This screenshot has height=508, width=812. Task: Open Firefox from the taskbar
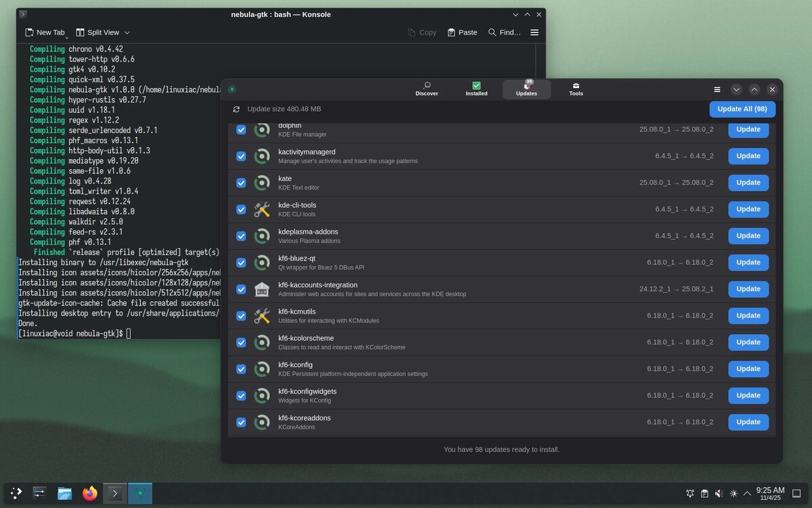pos(89,493)
